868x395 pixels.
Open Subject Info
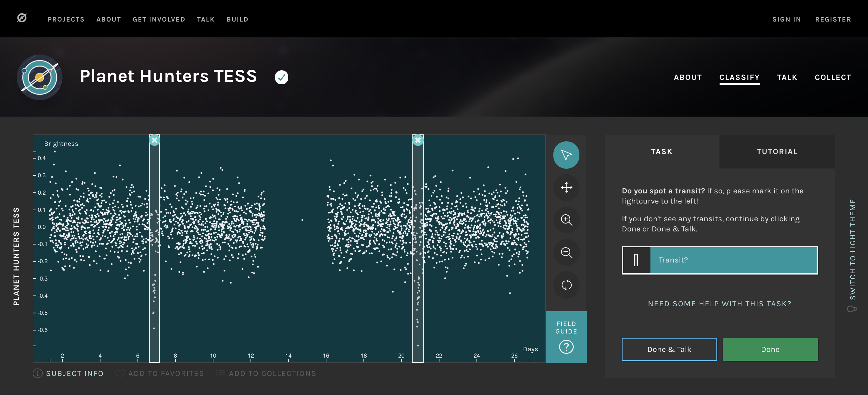tap(68, 373)
